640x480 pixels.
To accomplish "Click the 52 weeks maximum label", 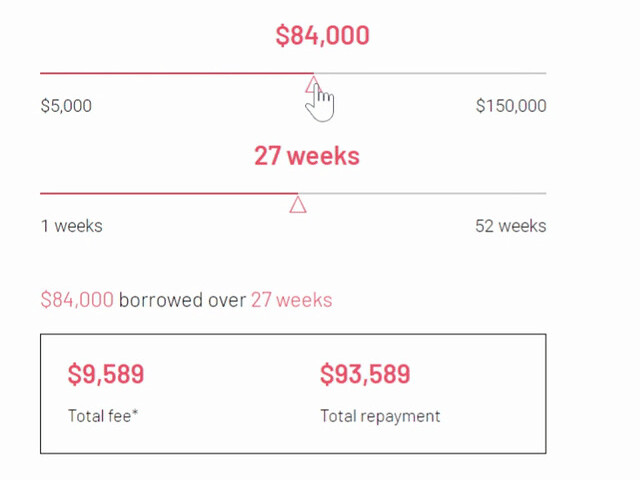I will point(511,226).
